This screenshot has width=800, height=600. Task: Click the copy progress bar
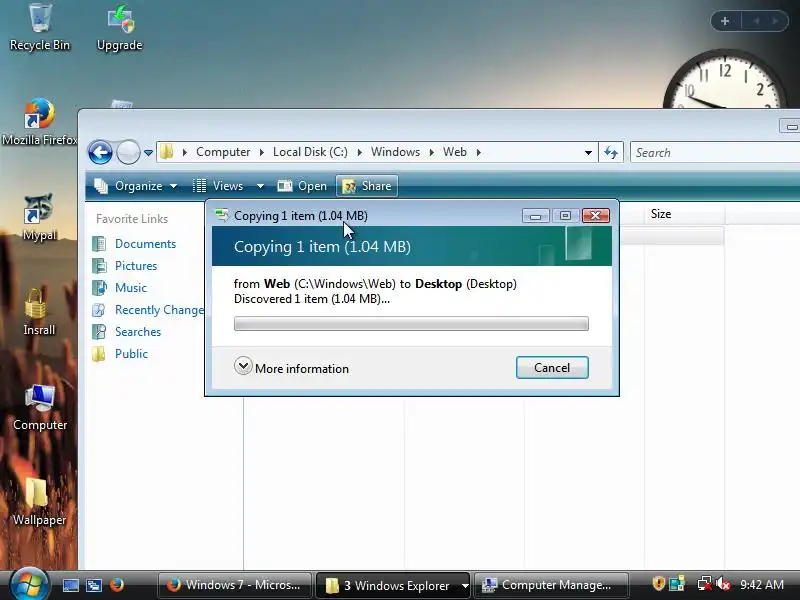pos(411,323)
